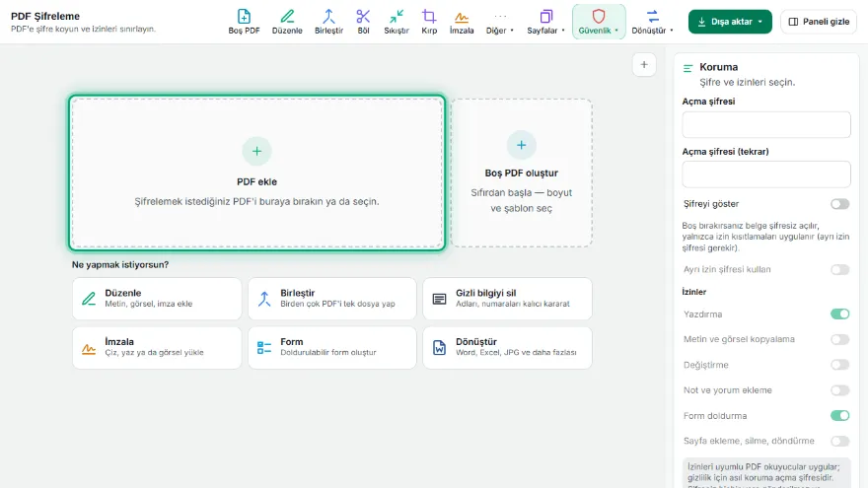
Task: Click 'Doldurulabilir form oluştur' description
Action: 328,353
